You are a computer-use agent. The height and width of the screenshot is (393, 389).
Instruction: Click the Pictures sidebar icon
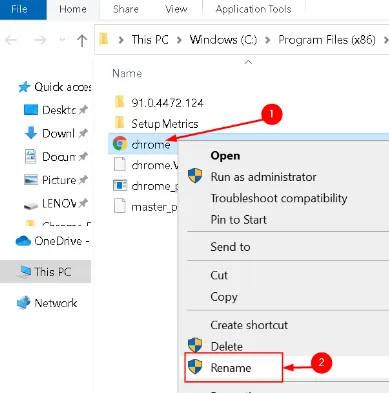[31, 180]
